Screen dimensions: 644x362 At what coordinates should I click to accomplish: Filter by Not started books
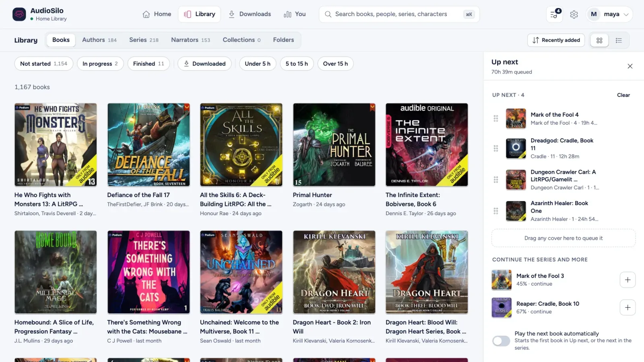(x=43, y=64)
